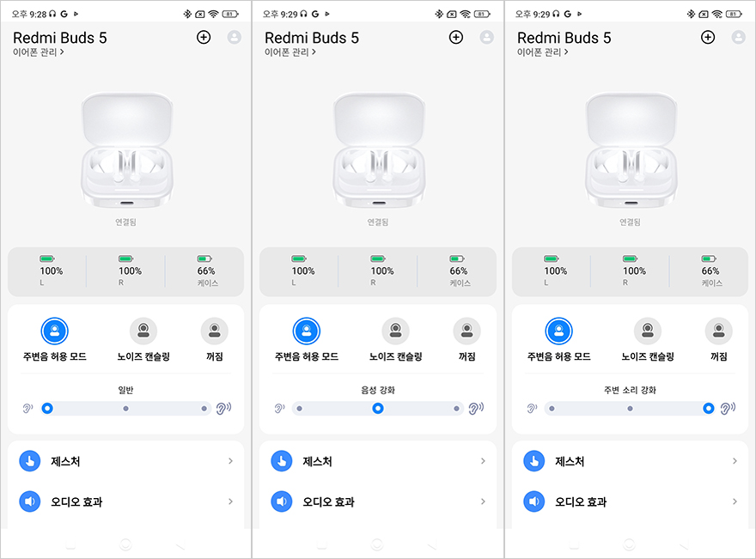Image resolution: width=756 pixels, height=559 pixels.
Task: Tap the 오디오 효과 speaker icon in left screen
Action: (30, 501)
